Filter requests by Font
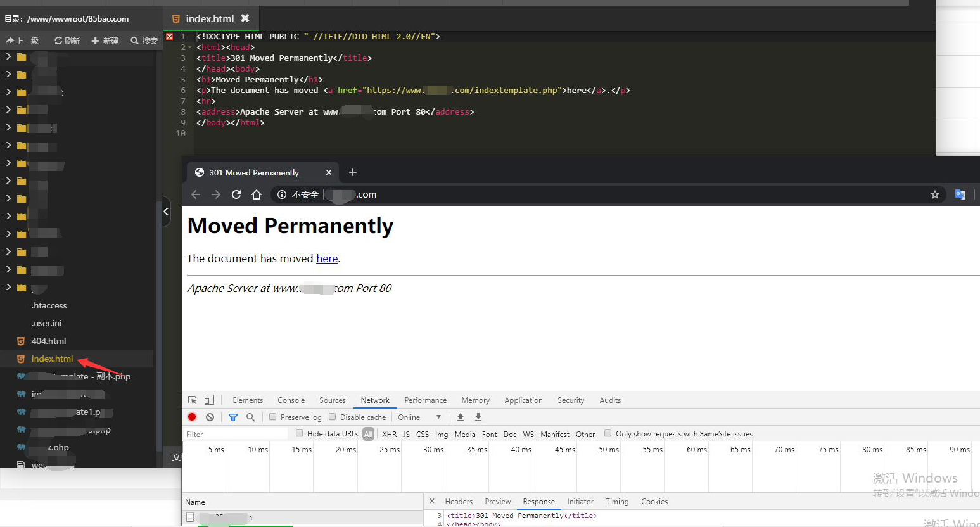 coord(489,434)
